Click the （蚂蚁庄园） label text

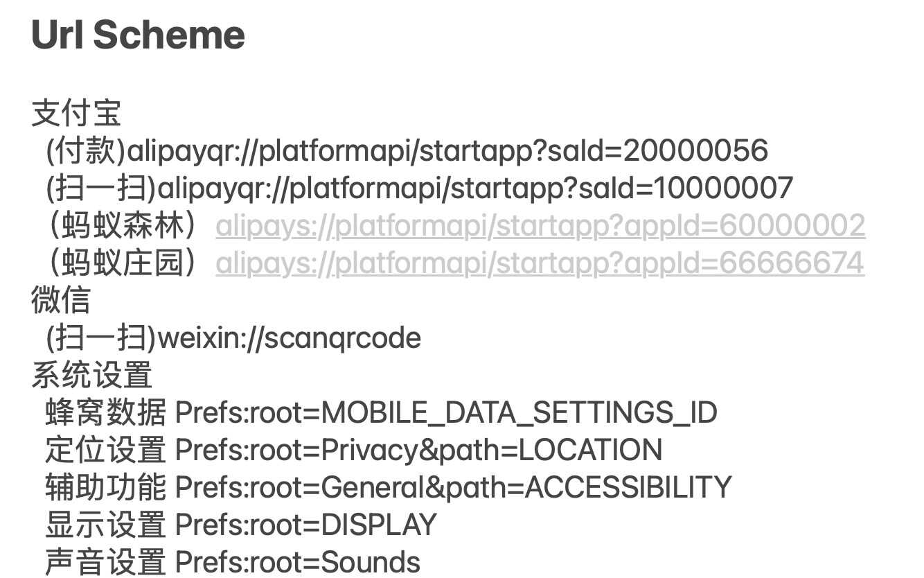(123, 263)
